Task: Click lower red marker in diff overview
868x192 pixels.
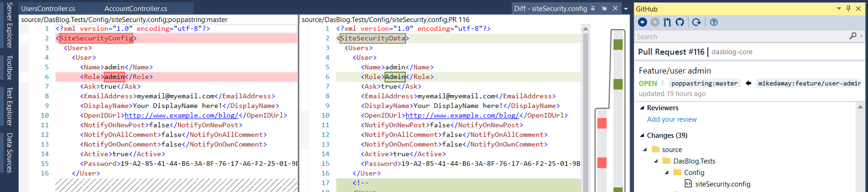Action: point(602,163)
